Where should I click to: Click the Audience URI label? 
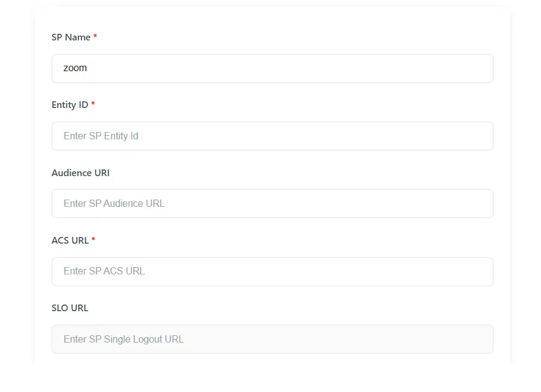pos(80,172)
